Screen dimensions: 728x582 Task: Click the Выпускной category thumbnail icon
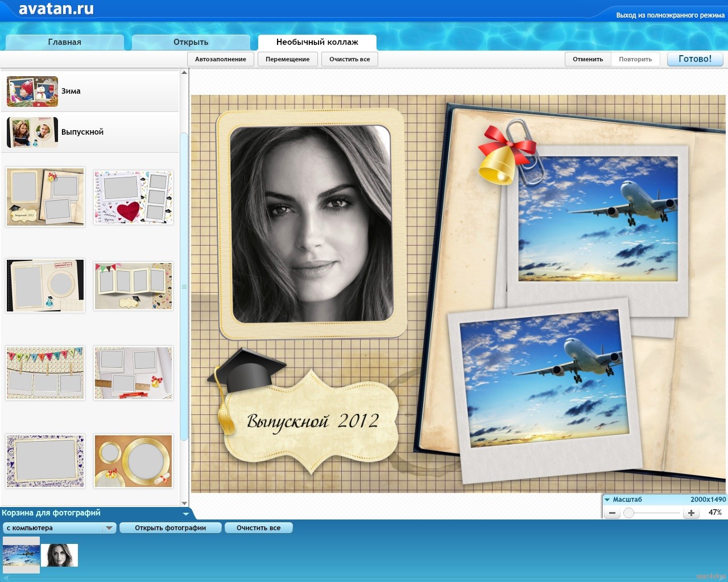point(32,132)
